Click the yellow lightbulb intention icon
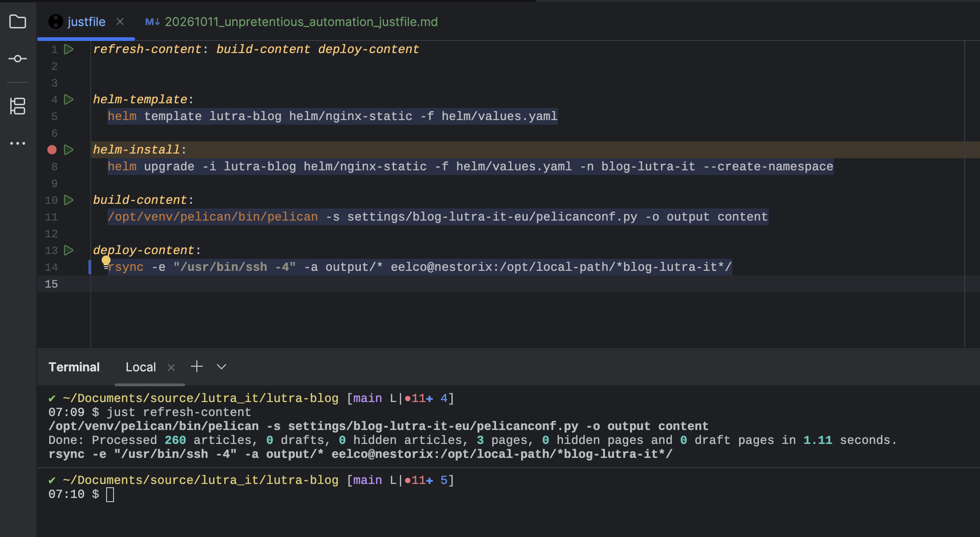Screen dimensions: 980x537 coord(106,262)
